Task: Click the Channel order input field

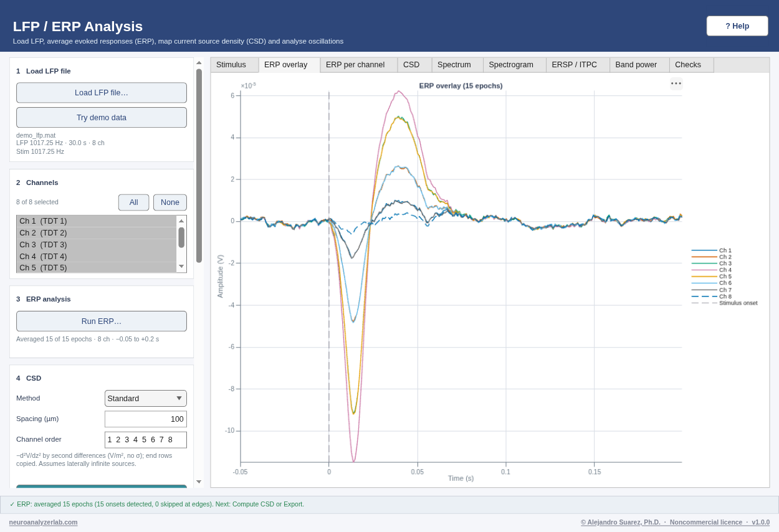Action: [146, 440]
